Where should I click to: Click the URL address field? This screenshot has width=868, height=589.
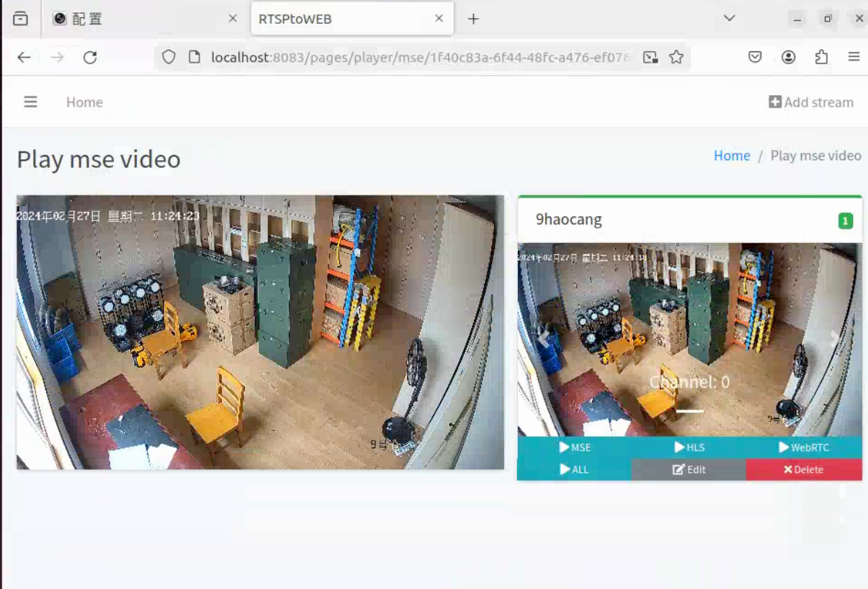pyautogui.click(x=418, y=58)
